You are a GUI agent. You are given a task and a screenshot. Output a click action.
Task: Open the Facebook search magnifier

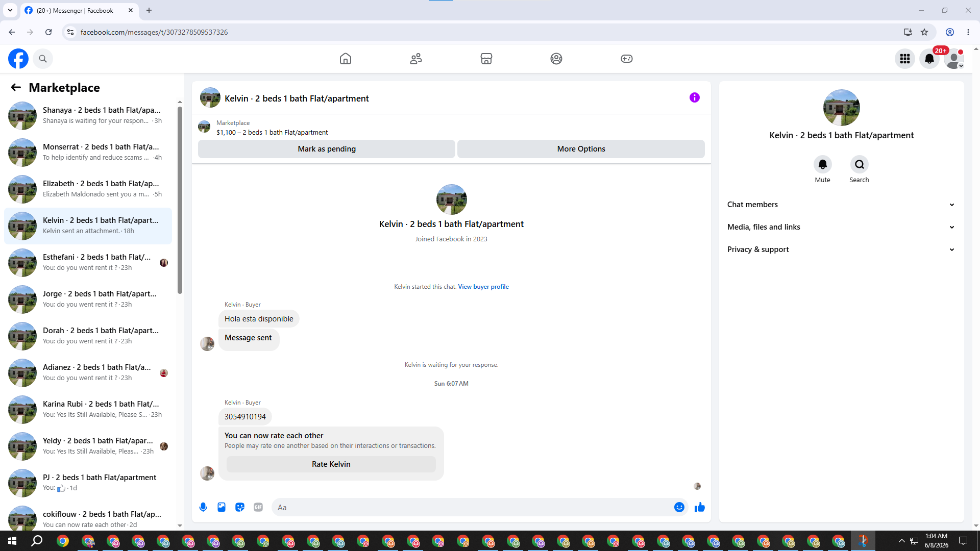pyautogui.click(x=43, y=59)
